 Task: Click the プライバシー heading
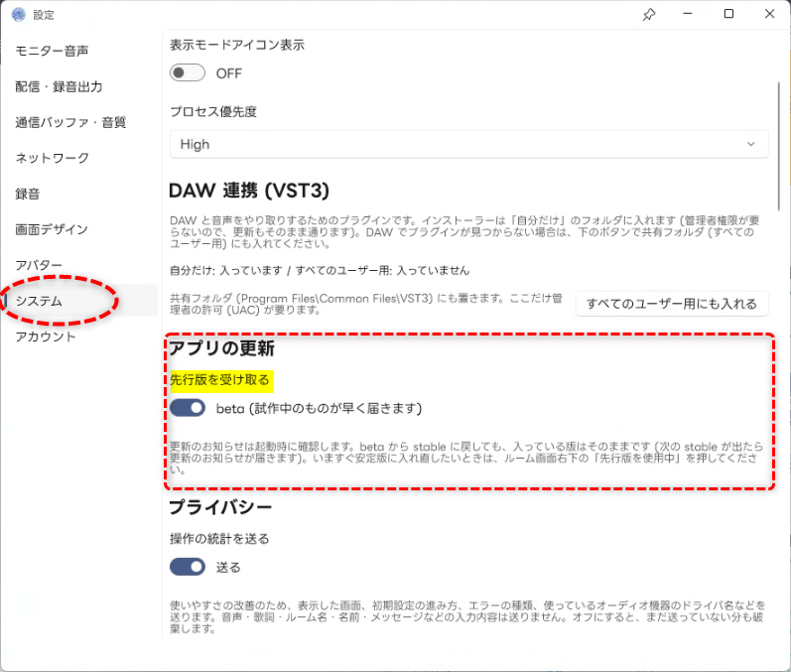pos(220,507)
